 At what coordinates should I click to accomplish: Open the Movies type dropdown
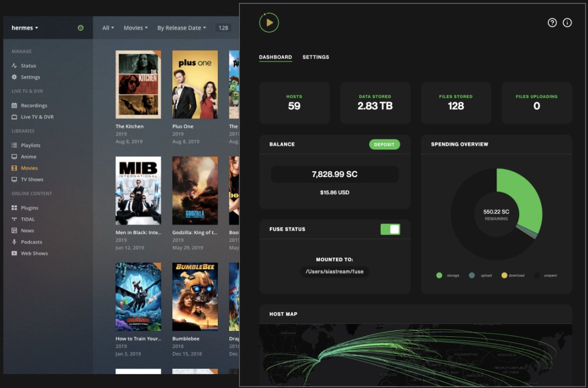tap(136, 28)
